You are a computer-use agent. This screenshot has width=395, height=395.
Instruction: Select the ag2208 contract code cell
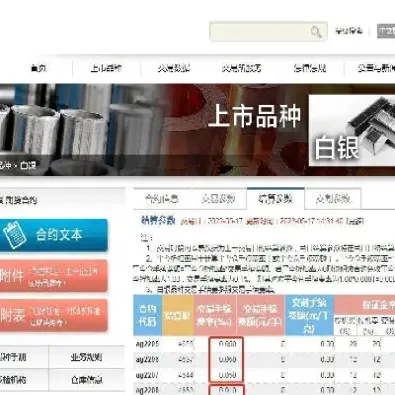pyautogui.click(x=147, y=390)
